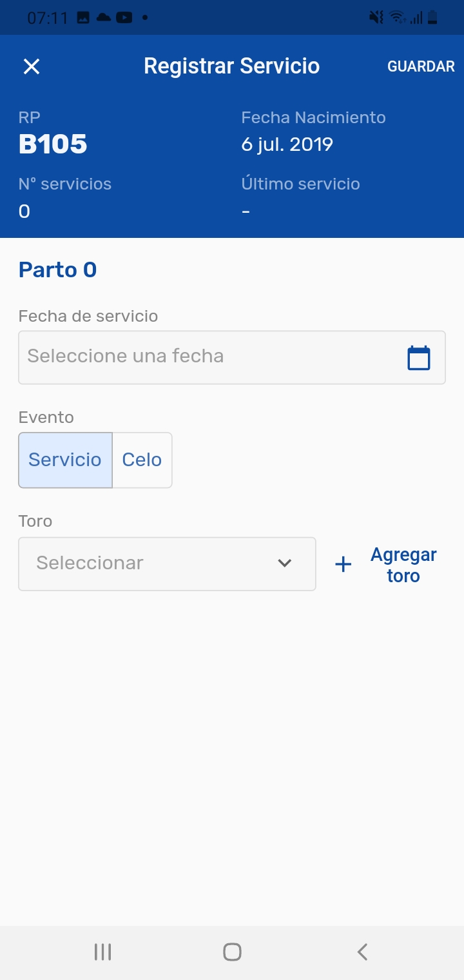464x980 pixels.
Task: Tap the cloud notification icon
Action: [x=103, y=18]
